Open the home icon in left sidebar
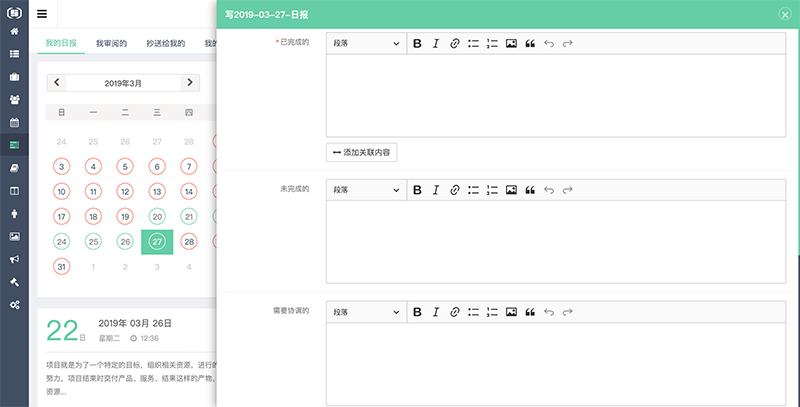This screenshot has height=407, width=800. 14,32
